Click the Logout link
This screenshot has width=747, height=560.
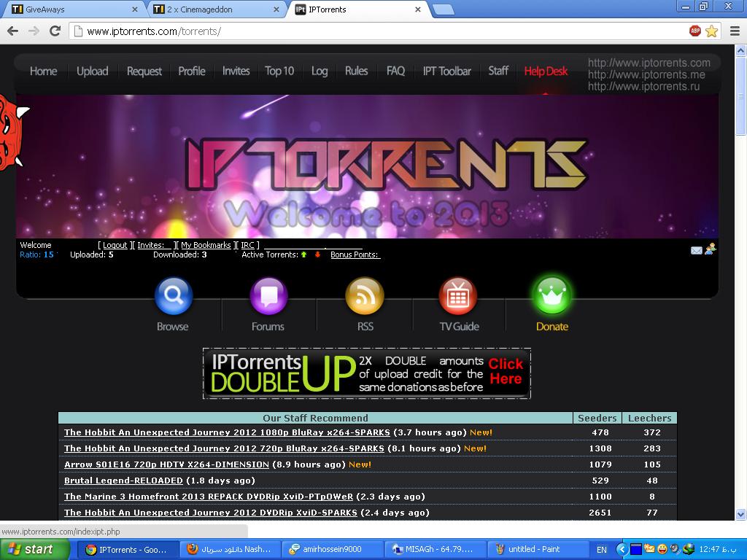point(115,245)
